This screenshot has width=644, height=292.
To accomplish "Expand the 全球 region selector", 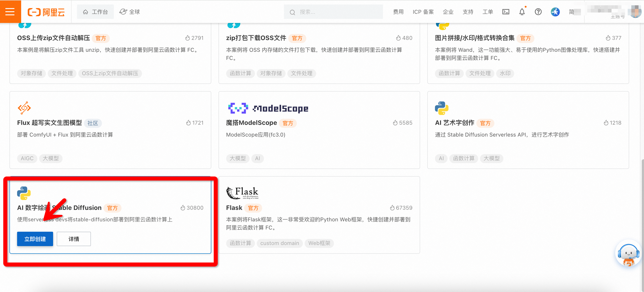I will point(130,12).
